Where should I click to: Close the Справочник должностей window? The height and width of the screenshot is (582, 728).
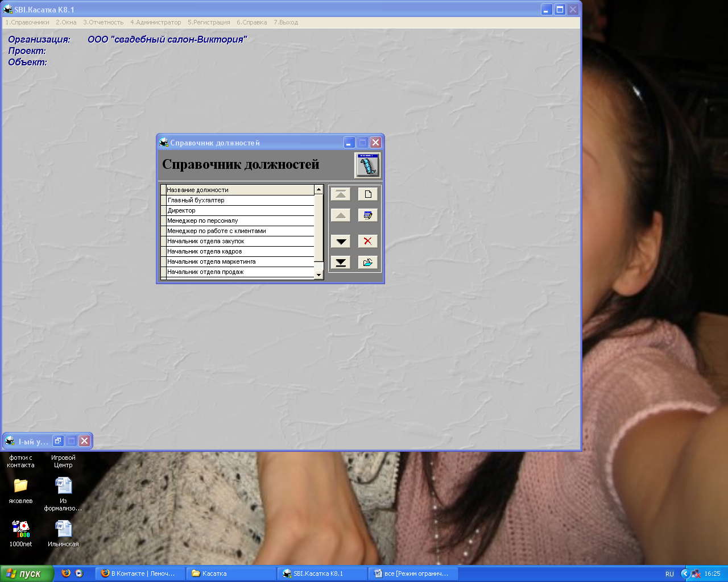[x=375, y=143]
